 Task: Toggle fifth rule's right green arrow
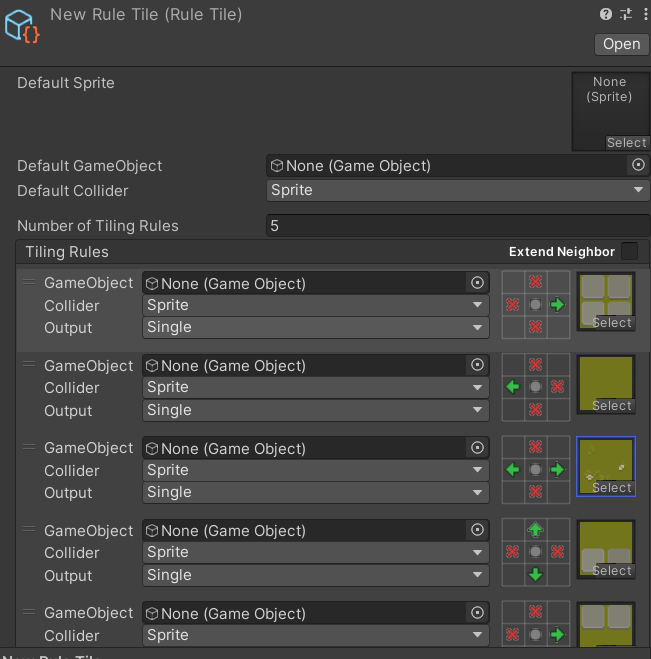point(558,634)
